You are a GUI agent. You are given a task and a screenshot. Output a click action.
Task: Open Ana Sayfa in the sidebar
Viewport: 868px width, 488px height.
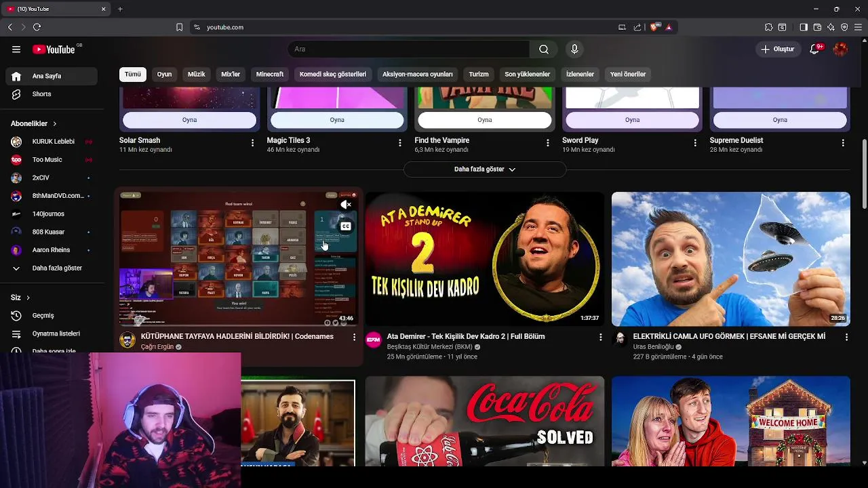(x=52, y=77)
